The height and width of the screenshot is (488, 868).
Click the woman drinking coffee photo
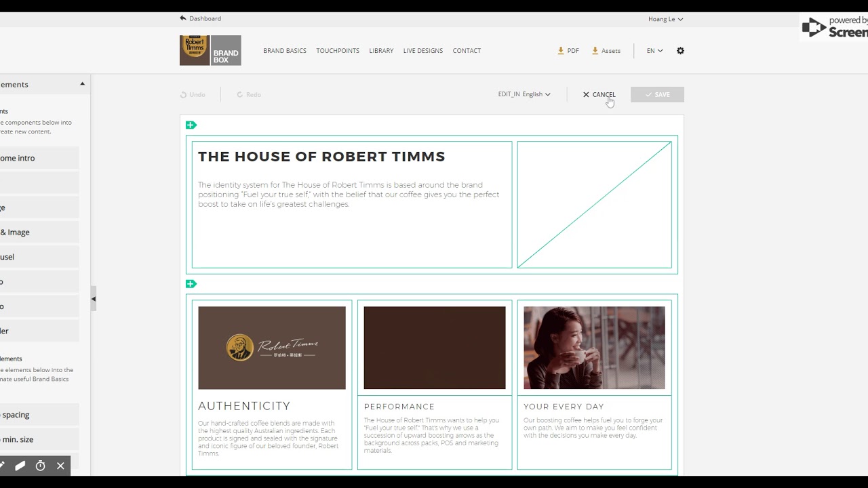pyautogui.click(x=594, y=348)
